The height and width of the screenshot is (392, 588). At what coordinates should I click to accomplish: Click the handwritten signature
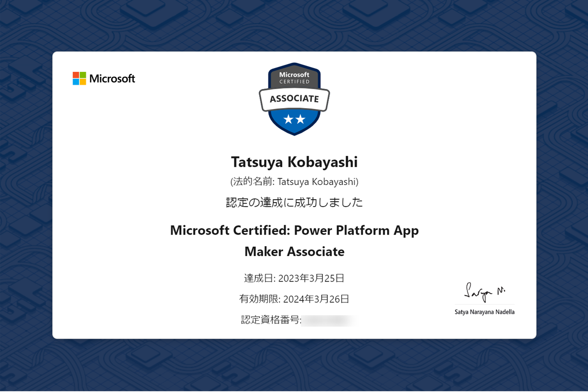(x=485, y=291)
